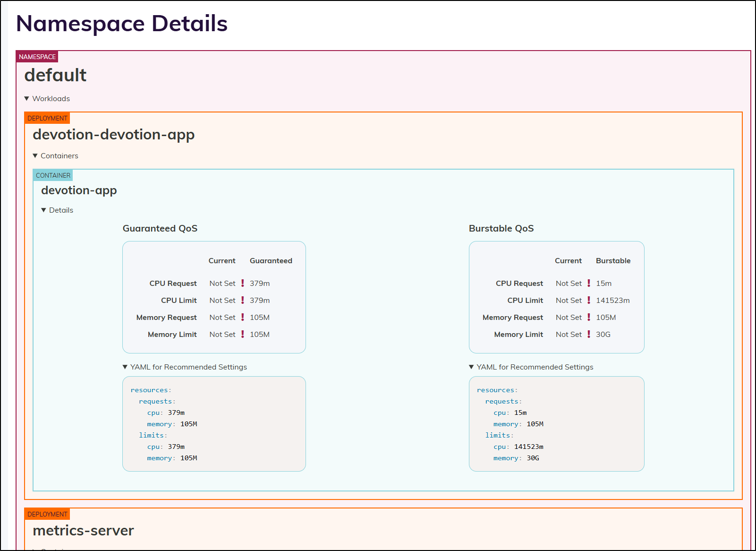Click Memory Request label in Guaranteed table
Viewport: 756px width, 551px height.
coord(167,317)
